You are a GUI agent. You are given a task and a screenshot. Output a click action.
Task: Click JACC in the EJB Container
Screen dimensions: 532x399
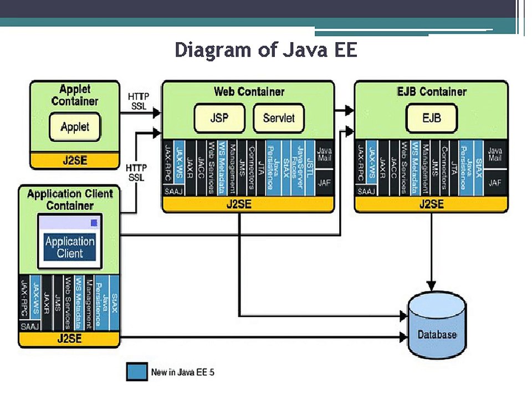pos(393,167)
